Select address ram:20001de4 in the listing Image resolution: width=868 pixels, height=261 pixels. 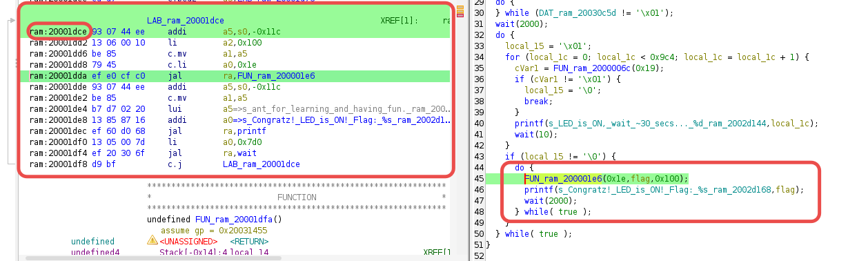pos(58,108)
